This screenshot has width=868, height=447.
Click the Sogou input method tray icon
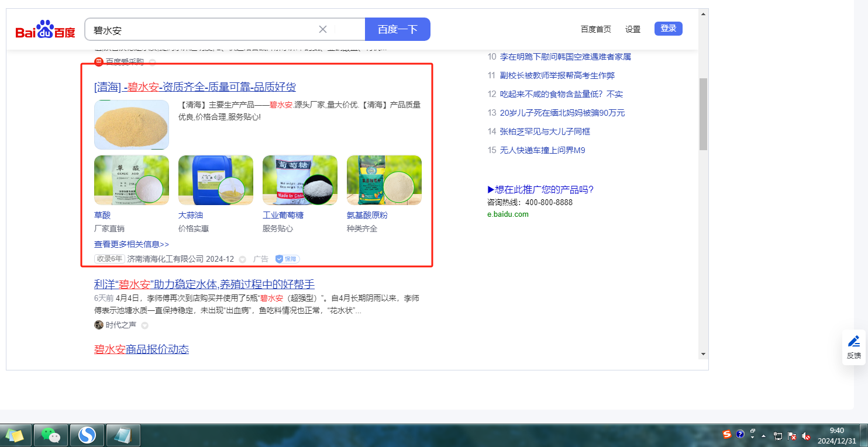(x=727, y=435)
